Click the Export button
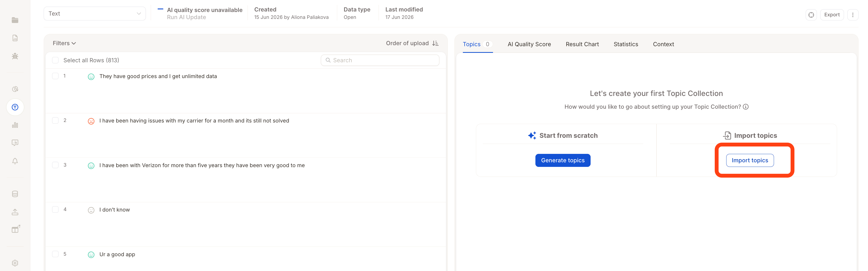This screenshot has height=271, width=868. click(832, 15)
